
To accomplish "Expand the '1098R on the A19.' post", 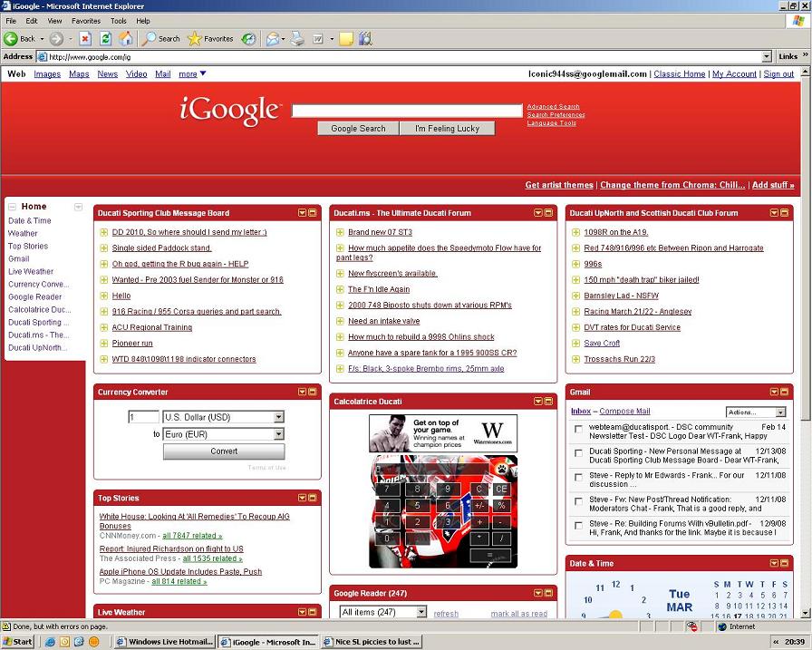I will pyautogui.click(x=576, y=232).
